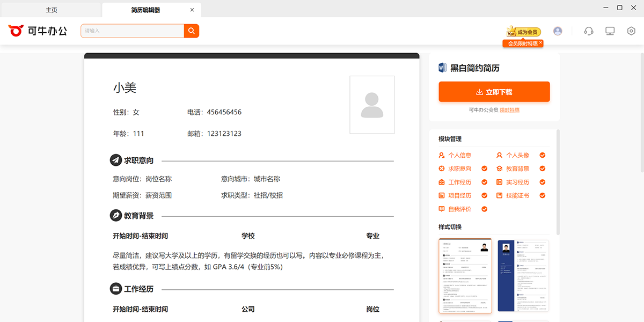This screenshot has height=322, width=644.
Task: Click the 可牛办公 logo
Action: tap(38, 31)
